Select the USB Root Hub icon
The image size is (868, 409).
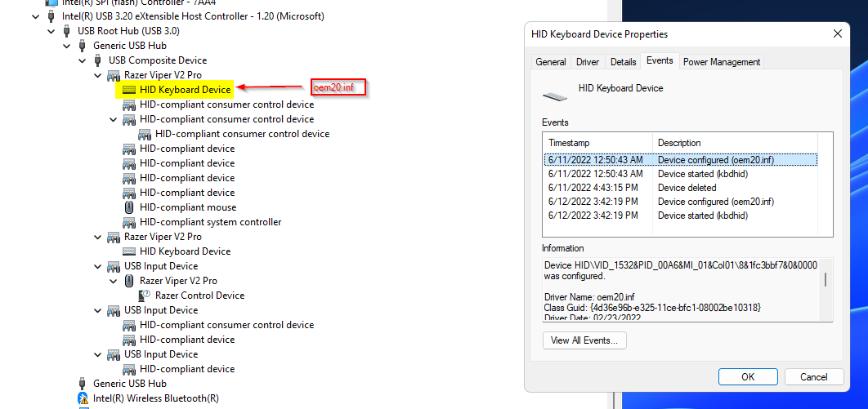point(67,31)
